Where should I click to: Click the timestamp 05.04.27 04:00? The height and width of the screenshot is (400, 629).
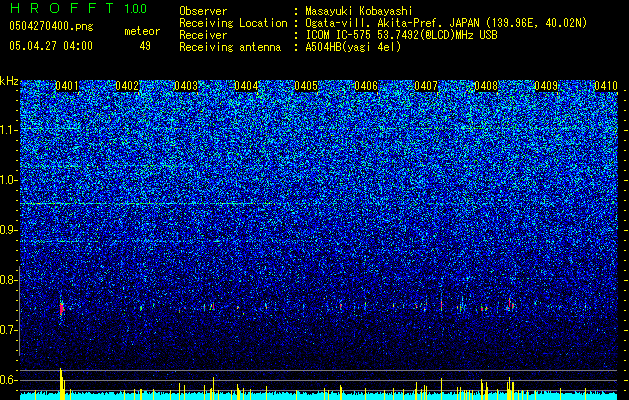click(51, 45)
